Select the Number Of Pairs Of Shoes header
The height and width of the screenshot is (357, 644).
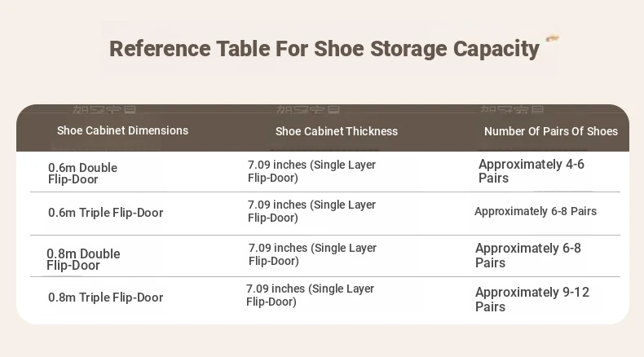(551, 131)
